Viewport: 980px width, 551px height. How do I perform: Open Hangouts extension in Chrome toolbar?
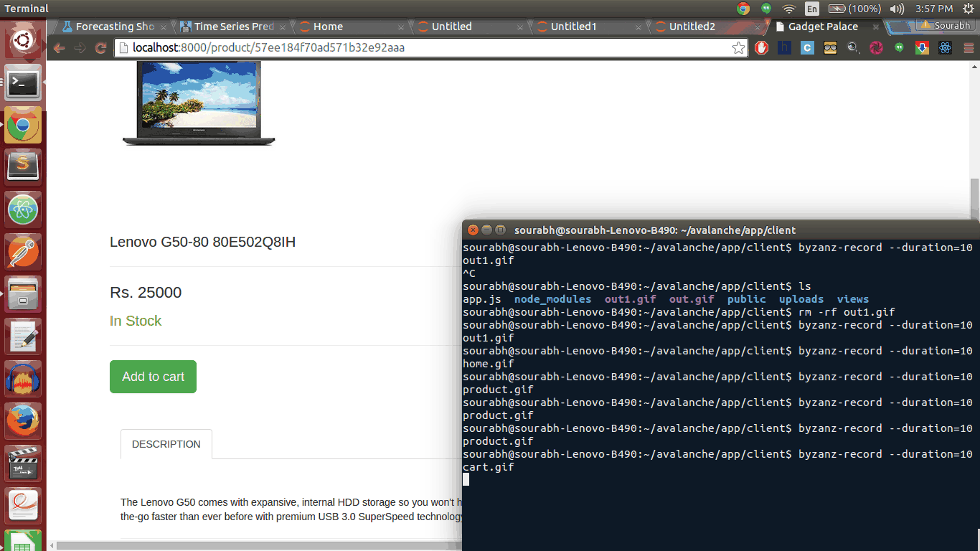pos(900,48)
